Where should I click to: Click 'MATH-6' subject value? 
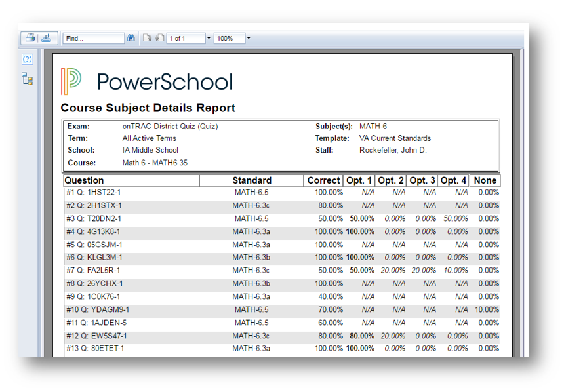pos(373,127)
